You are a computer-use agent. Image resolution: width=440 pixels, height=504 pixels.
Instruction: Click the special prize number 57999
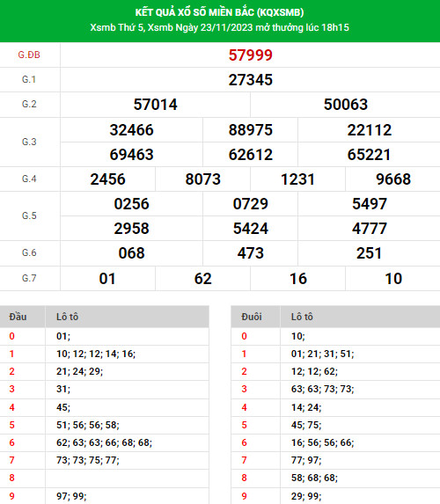click(x=250, y=55)
